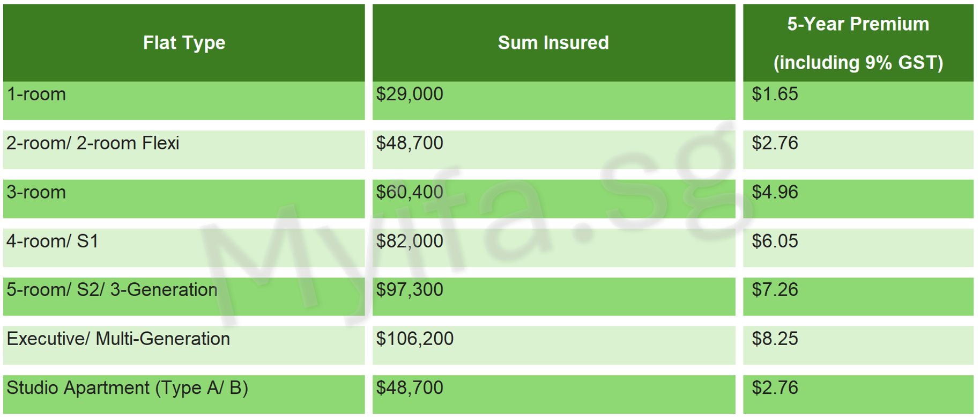Image resolution: width=980 pixels, height=417 pixels.
Task: Select the 2-room/ 2-room Flexi cell
Action: pos(93,143)
